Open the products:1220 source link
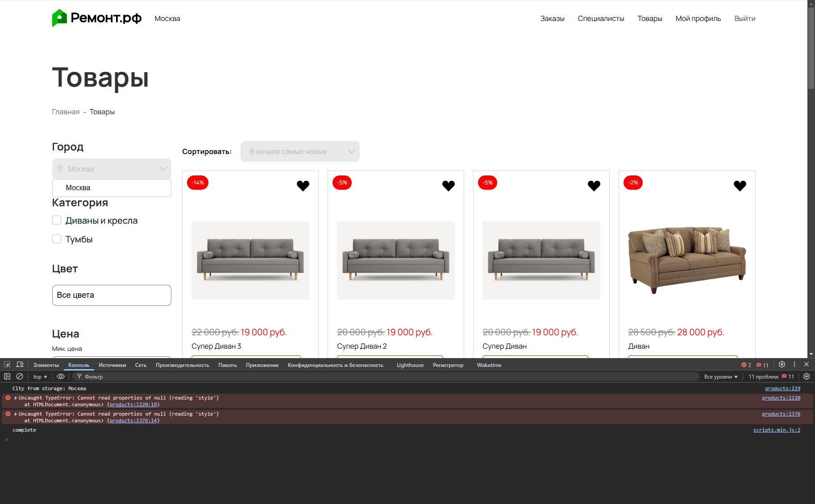 (x=781, y=398)
